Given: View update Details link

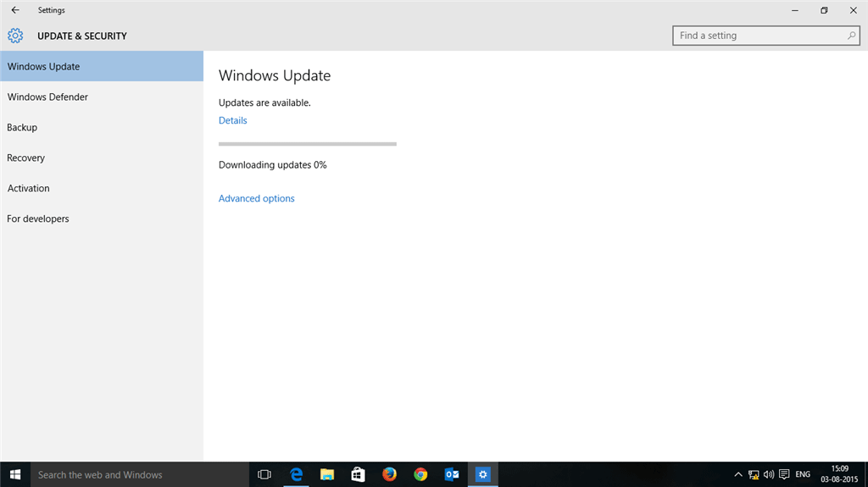Looking at the screenshot, I should tap(232, 120).
